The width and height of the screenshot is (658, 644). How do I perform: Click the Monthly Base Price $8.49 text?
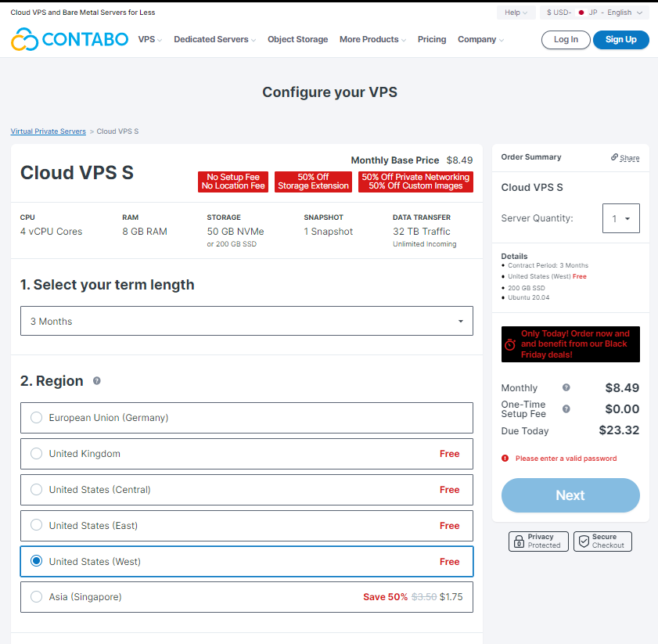[x=412, y=160]
